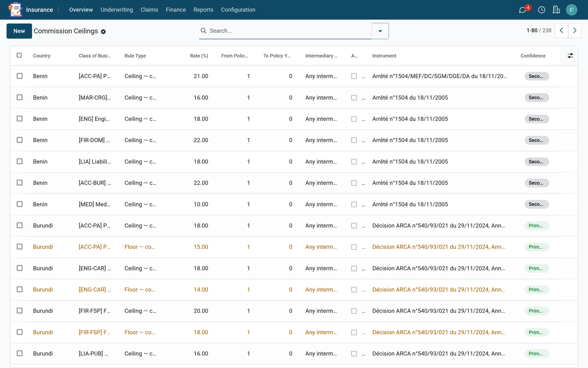Open the user avatar menu labeled F
The height and width of the screenshot is (368, 588).
coord(571,10)
